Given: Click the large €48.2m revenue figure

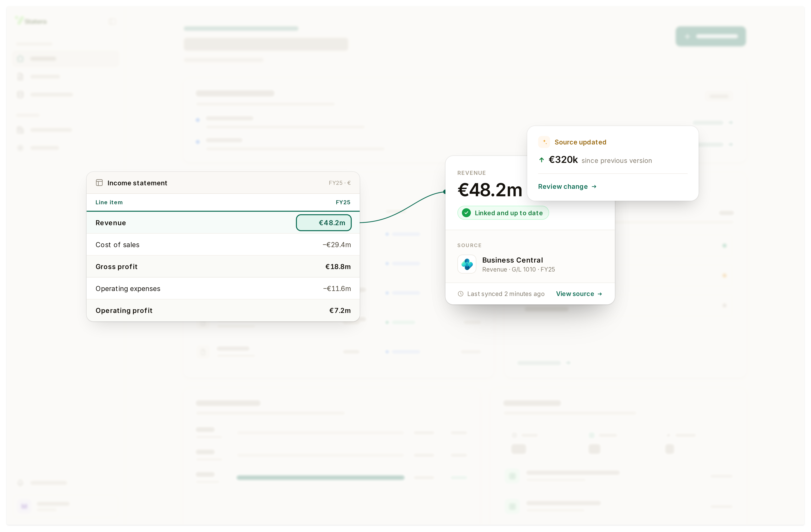Looking at the screenshot, I should point(490,190).
